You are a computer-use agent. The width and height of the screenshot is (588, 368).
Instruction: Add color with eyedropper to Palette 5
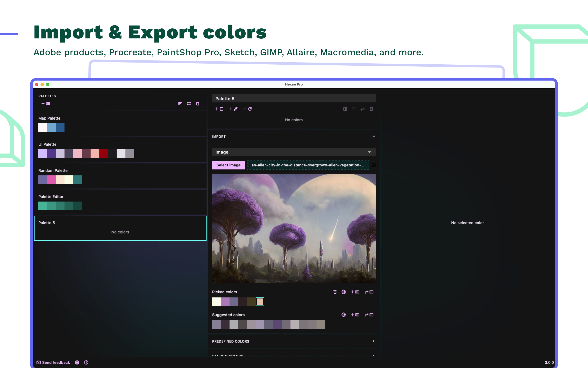click(x=233, y=109)
